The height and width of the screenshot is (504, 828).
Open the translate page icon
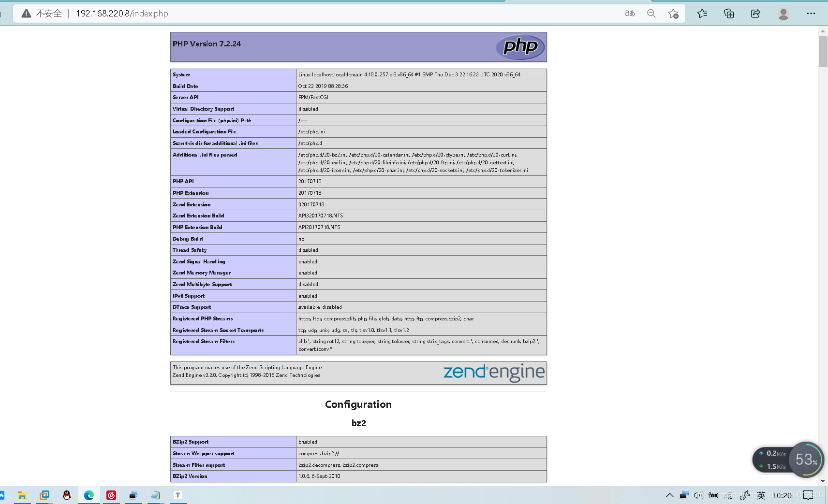click(630, 14)
